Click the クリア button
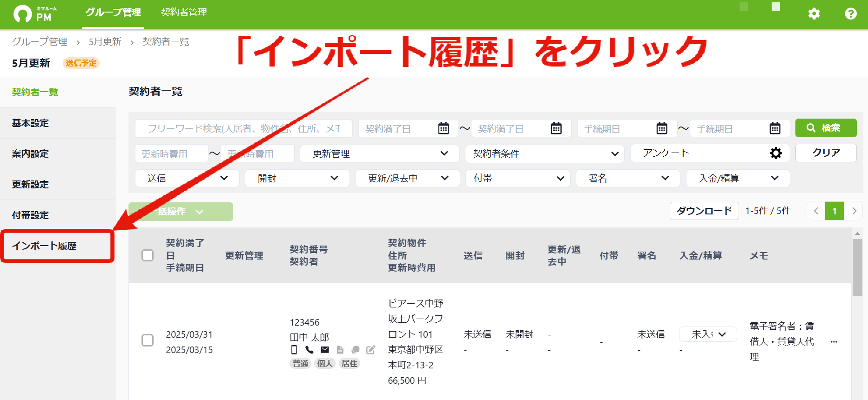This screenshot has width=868, height=400. [x=826, y=153]
